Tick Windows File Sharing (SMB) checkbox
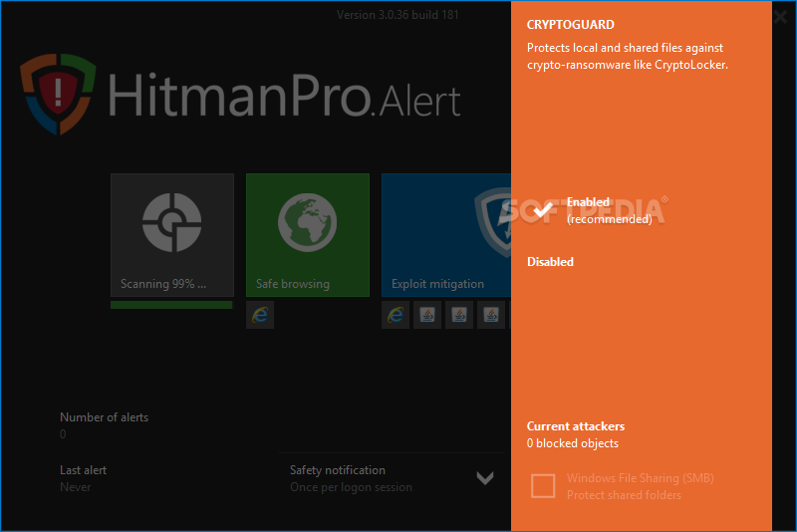Viewport: 797px width, 532px height. 543,486
